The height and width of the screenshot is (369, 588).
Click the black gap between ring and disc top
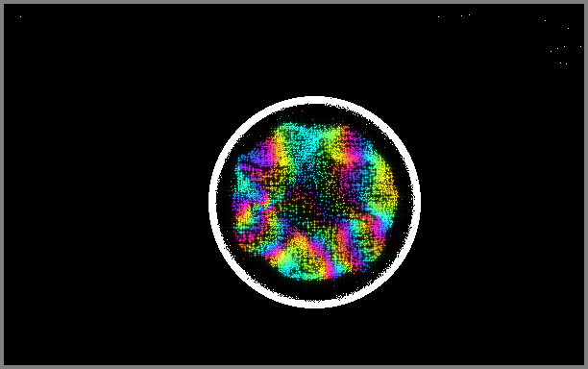tap(314, 113)
